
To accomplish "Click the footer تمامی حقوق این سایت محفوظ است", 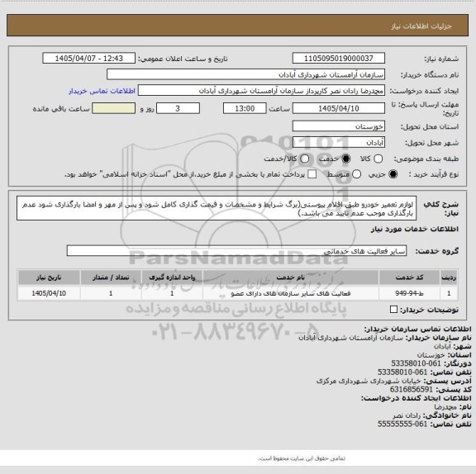I will 301,458.
